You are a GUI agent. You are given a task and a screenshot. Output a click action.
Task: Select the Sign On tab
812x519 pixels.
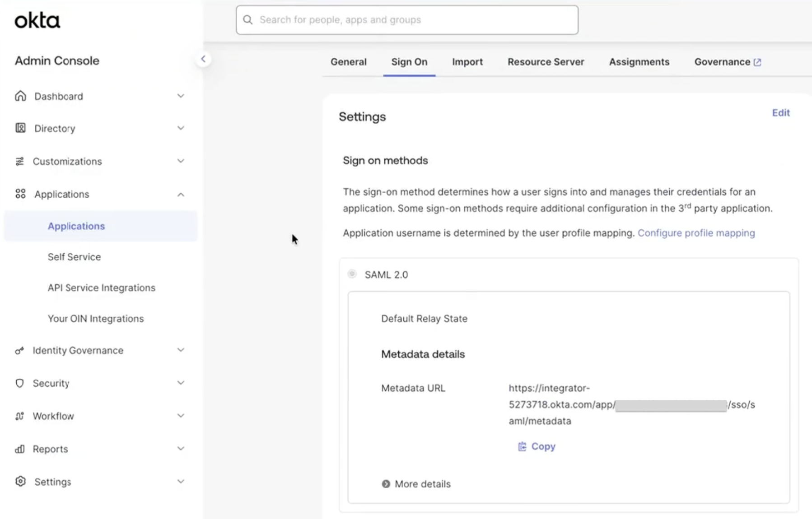pos(409,62)
